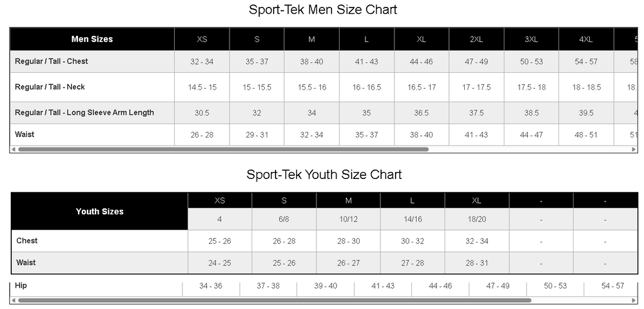Select the 'Regular / Tall - Chest' row label
Viewport: 644px width, 309px height.
tap(52, 62)
